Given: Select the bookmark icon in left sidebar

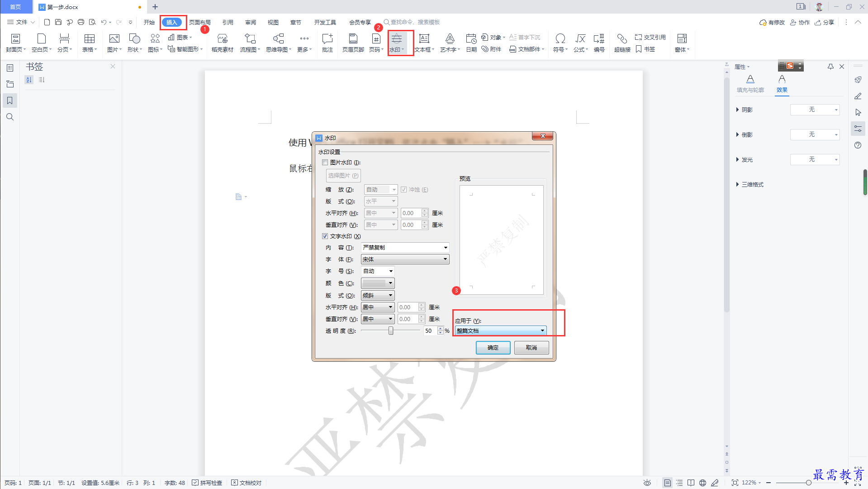Looking at the screenshot, I should point(10,101).
